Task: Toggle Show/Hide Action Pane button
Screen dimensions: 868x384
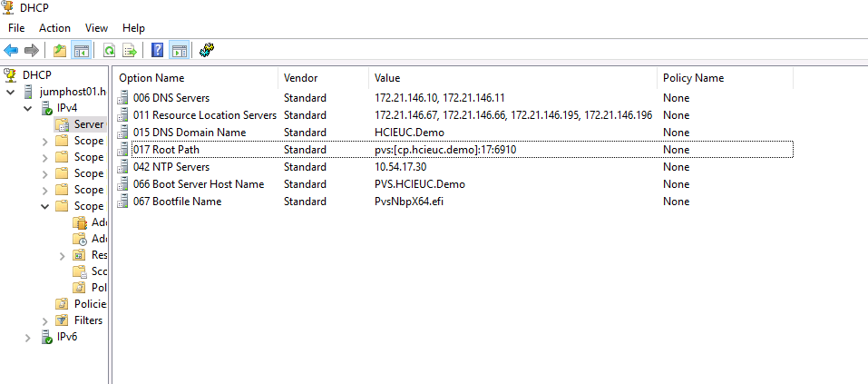Action: [x=179, y=50]
